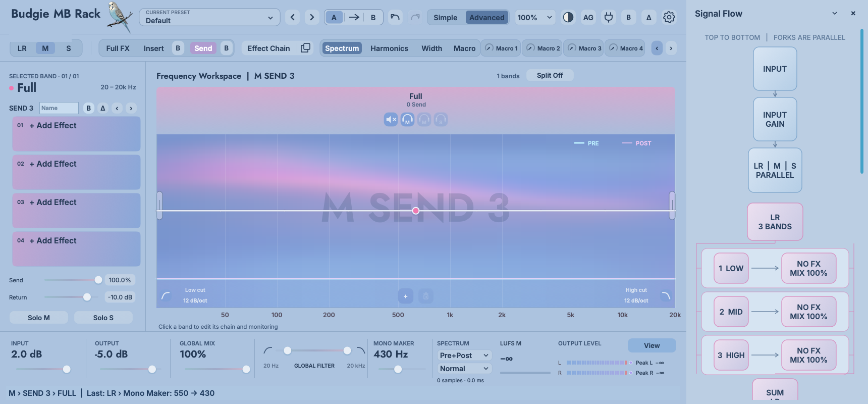This screenshot has width=868, height=404.
Task: Click the copy Effect Chain icon
Action: pos(305,48)
